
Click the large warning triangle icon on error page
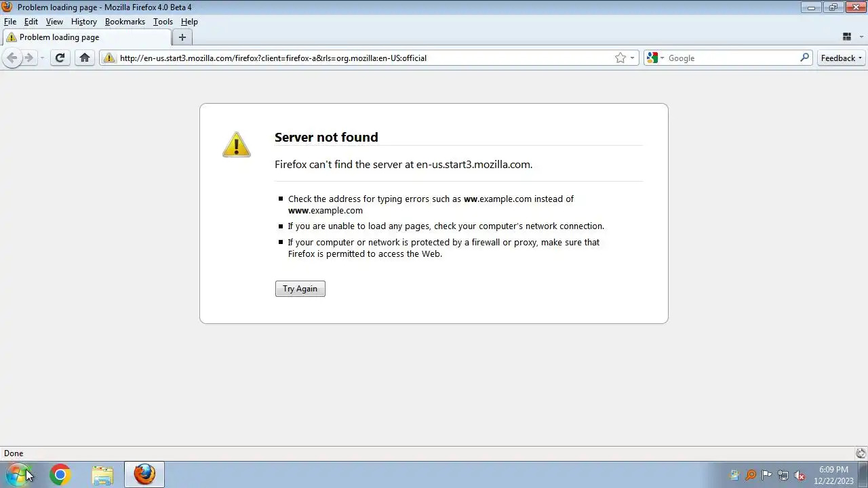237,144
